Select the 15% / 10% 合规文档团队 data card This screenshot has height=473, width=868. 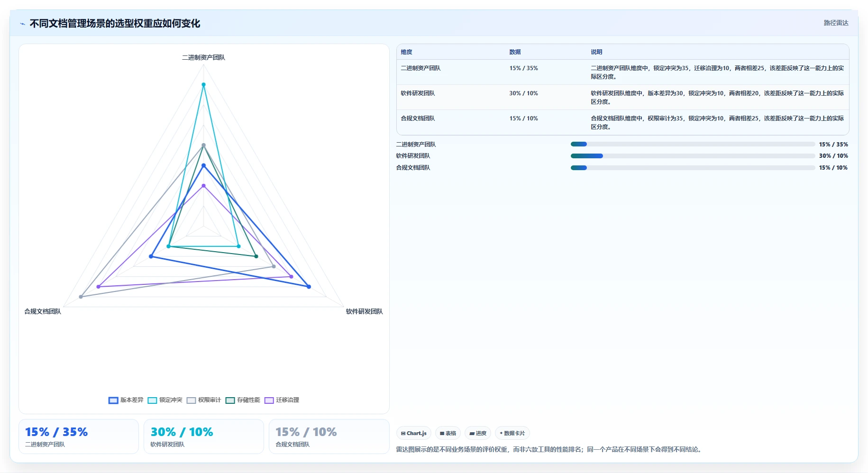click(329, 437)
